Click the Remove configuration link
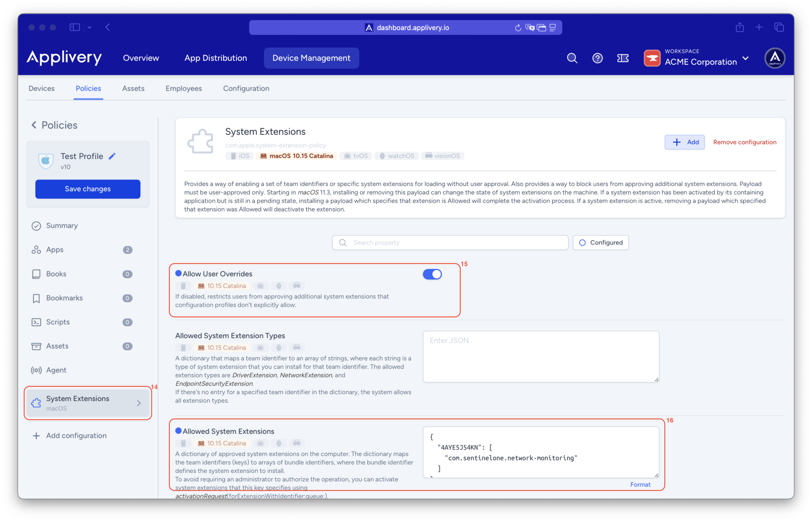812x521 pixels. [744, 142]
